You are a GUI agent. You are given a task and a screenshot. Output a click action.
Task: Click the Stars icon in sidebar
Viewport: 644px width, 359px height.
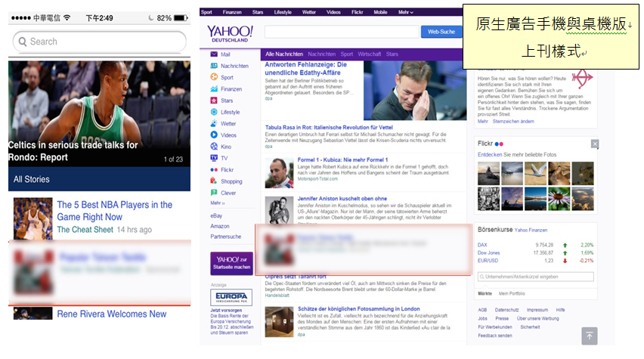pyautogui.click(x=214, y=101)
